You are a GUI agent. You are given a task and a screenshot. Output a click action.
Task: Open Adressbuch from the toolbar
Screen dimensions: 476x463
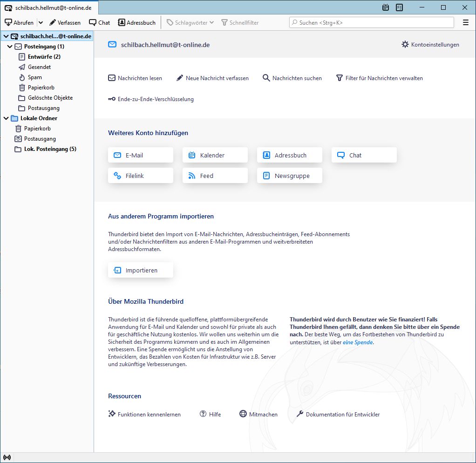pyautogui.click(x=136, y=22)
